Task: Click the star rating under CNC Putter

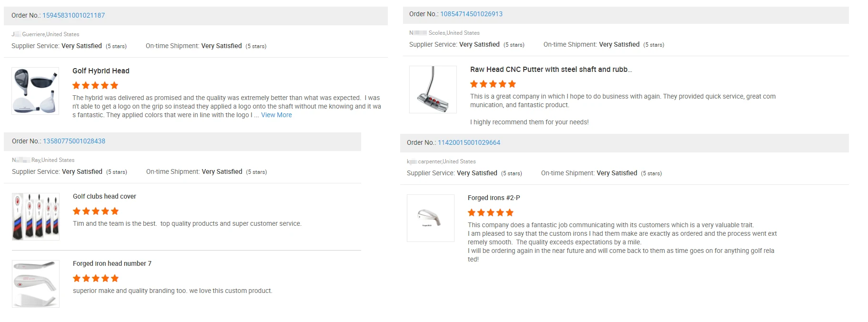Action: coord(493,84)
